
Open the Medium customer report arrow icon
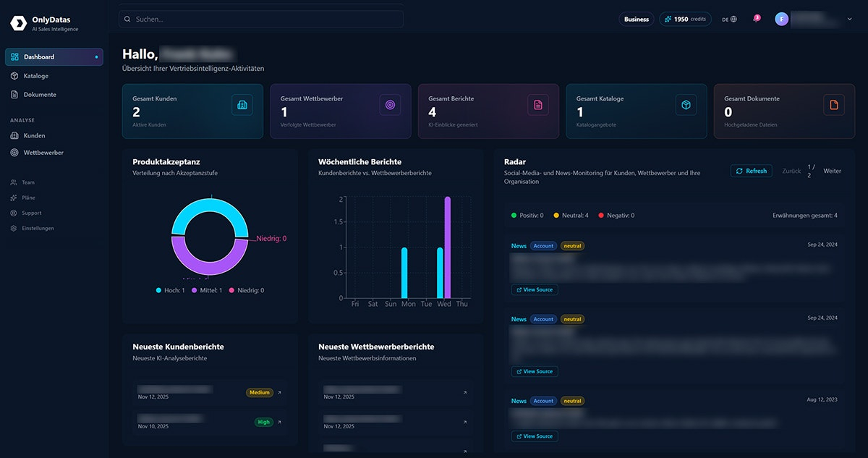(280, 393)
